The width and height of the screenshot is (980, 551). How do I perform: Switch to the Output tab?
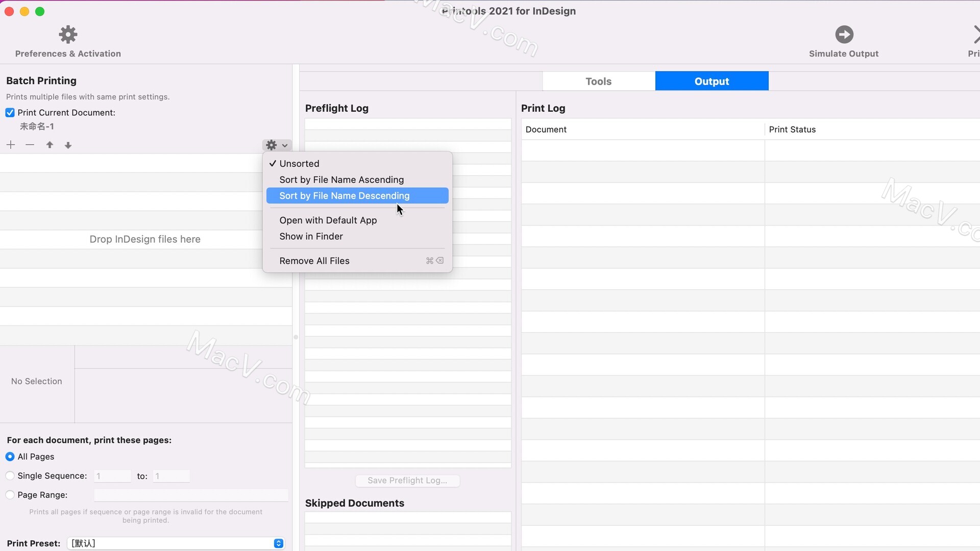coord(712,81)
